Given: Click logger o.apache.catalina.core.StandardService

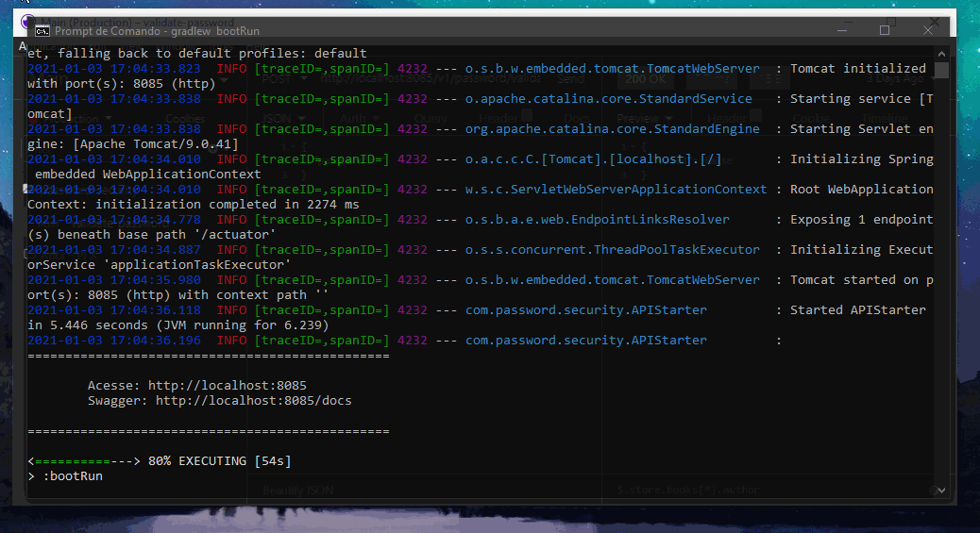Looking at the screenshot, I should point(609,99).
